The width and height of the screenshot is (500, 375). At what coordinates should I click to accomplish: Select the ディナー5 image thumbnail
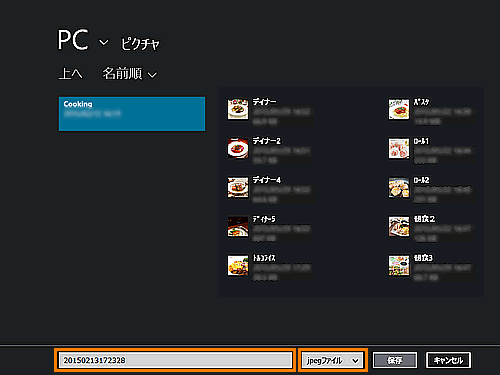pos(238,226)
